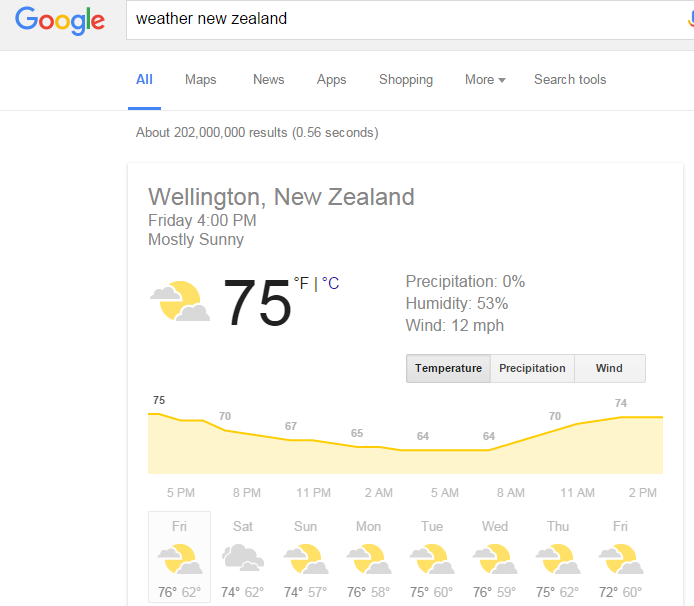Show the Wind graph

(609, 368)
